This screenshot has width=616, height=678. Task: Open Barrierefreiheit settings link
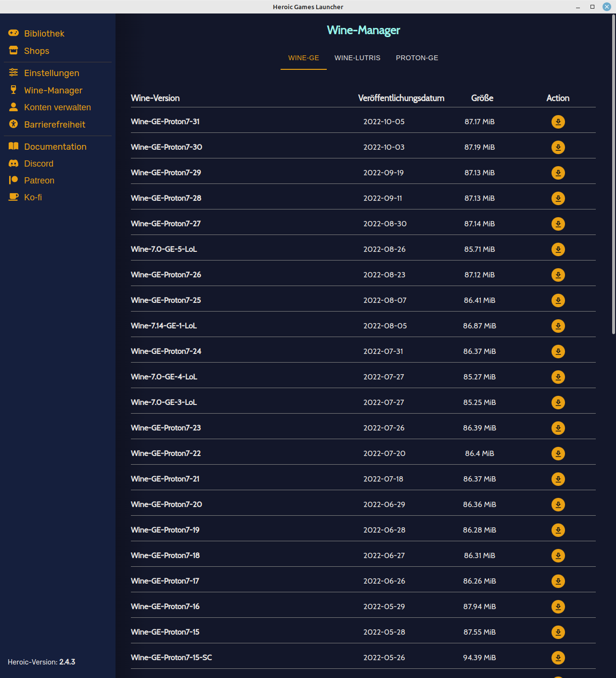click(54, 124)
